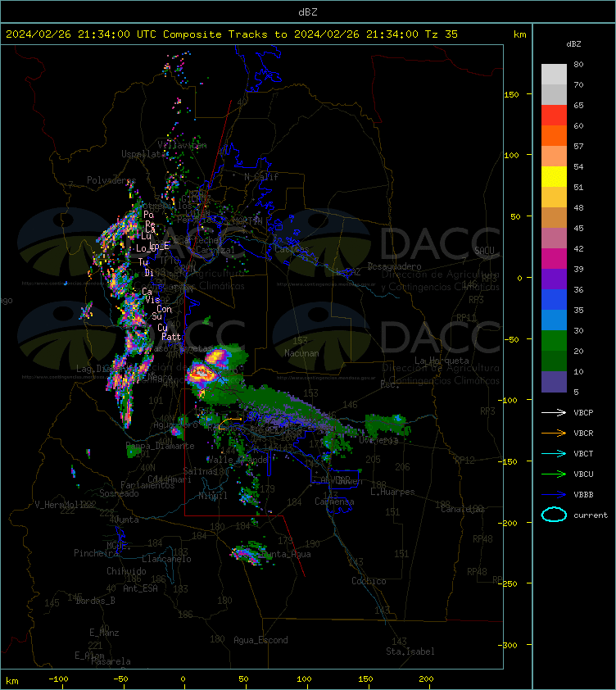Select the light gray 80–70 dBZ swatch

[554, 75]
